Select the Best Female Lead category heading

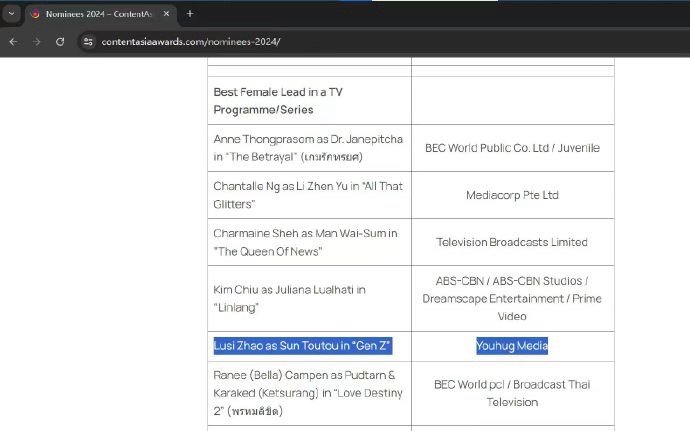pos(278,101)
